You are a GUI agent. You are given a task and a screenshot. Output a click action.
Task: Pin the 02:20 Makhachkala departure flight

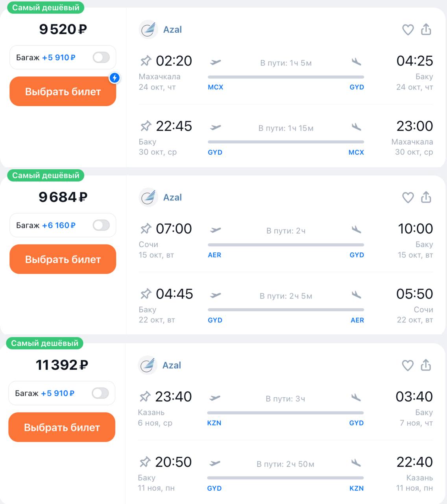click(x=146, y=61)
